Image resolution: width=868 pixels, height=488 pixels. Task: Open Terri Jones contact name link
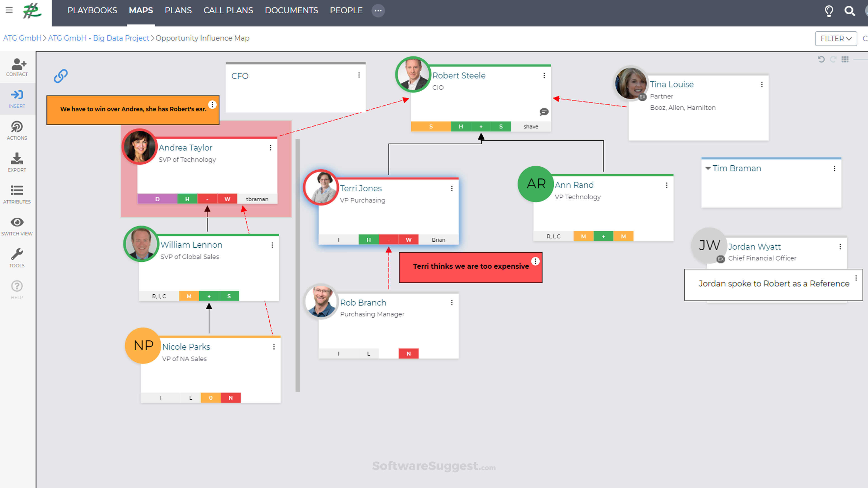(361, 188)
